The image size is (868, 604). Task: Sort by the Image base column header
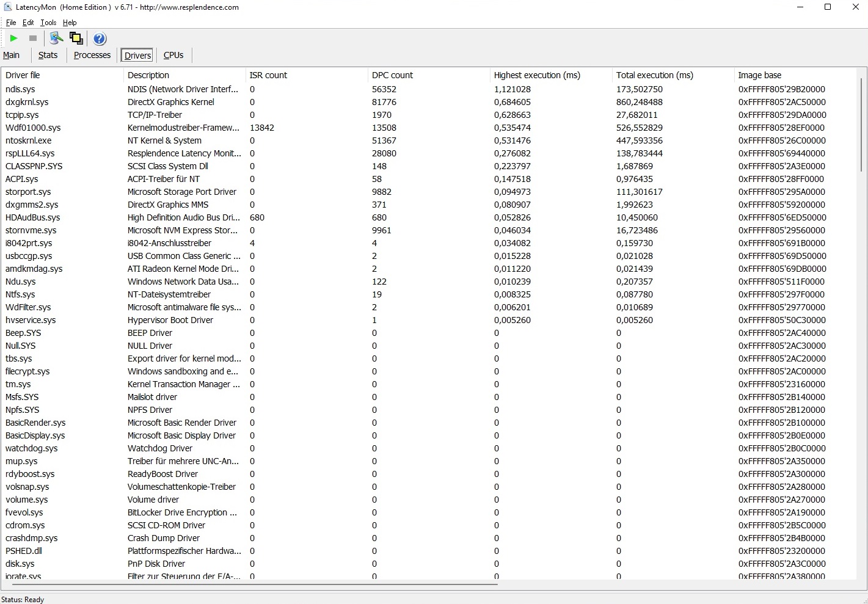(795, 75)
